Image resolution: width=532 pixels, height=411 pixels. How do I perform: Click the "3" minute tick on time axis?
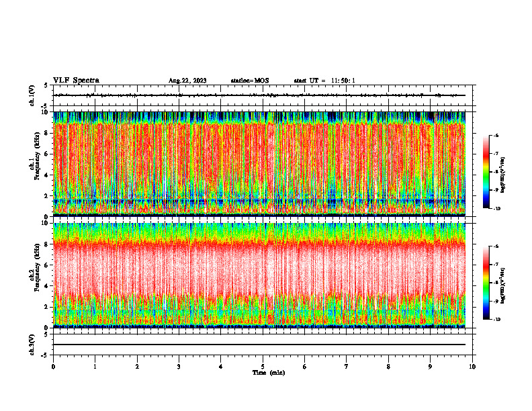pos(179,367)
